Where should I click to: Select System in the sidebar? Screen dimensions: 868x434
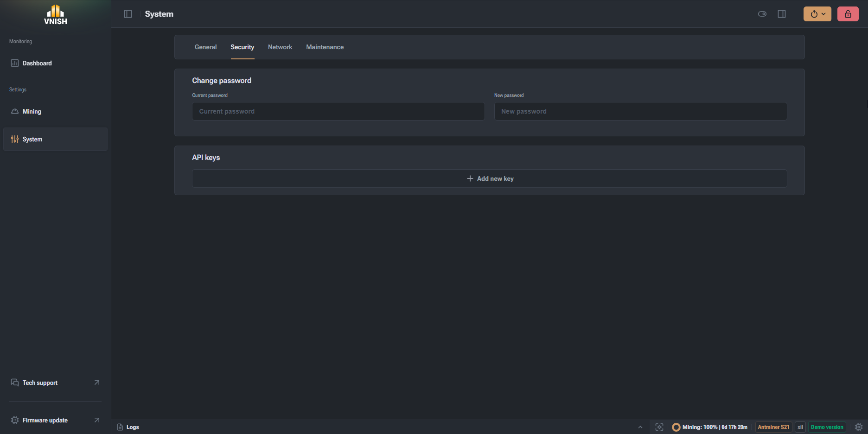click(55, 139)
